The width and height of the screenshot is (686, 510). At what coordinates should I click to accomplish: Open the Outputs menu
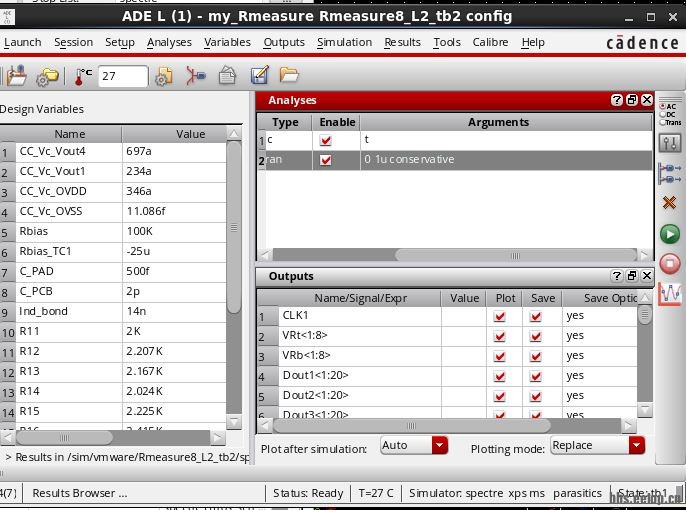click(284, 42)
